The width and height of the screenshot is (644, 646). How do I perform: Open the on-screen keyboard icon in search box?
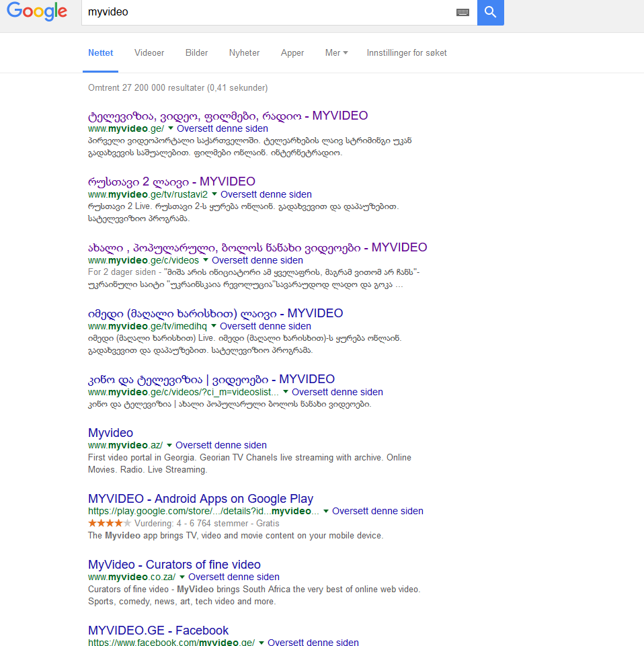point(462,12)
